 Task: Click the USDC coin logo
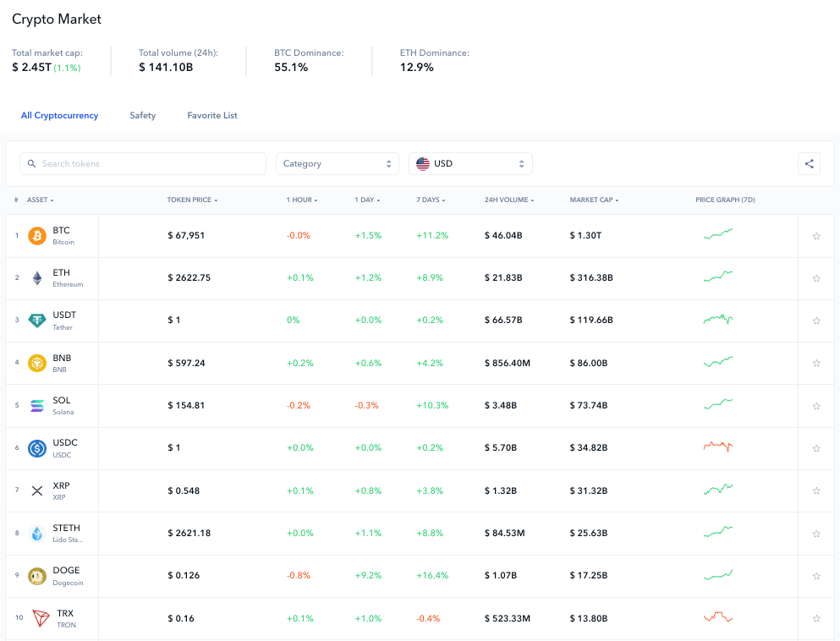click(x=37, y=448)
